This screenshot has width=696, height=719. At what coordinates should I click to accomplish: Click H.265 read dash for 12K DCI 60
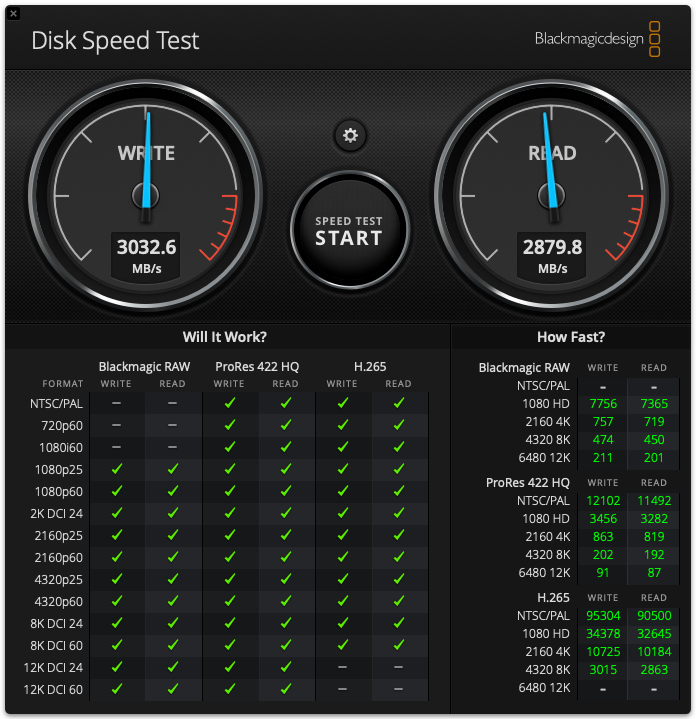(398, 689)
